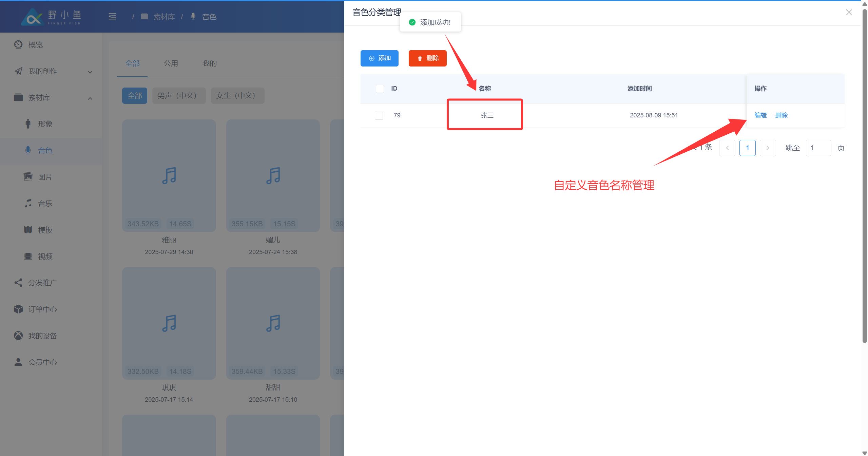Check the select-all checkbox in table header
Viewport: 868px width, 456px height.
click(x=380, y=89)
